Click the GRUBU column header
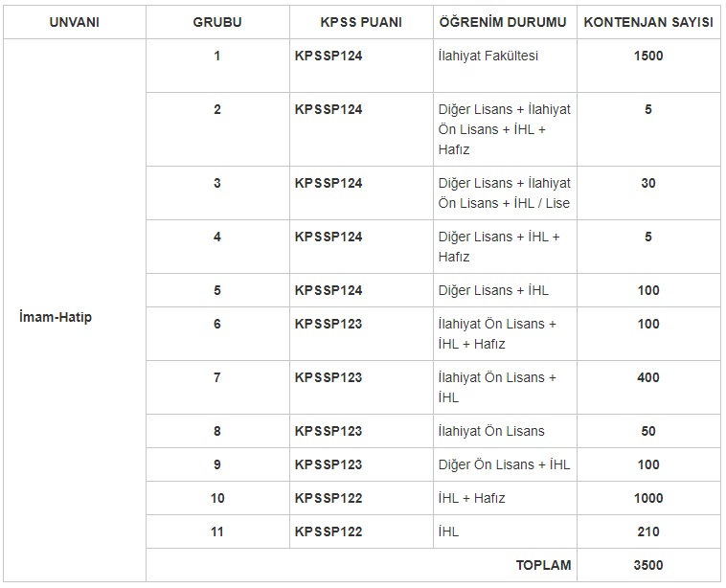Screen dimensions: 726x588 (217, 22)
